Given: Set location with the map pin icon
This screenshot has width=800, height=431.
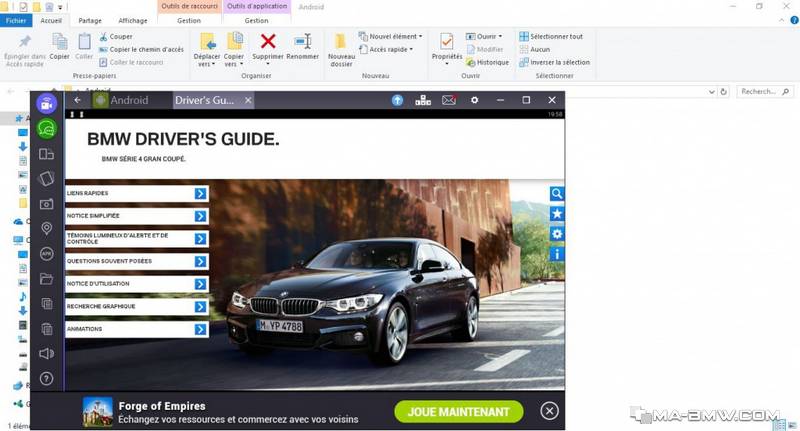Looking at the screenshot, I should [46, 229].
